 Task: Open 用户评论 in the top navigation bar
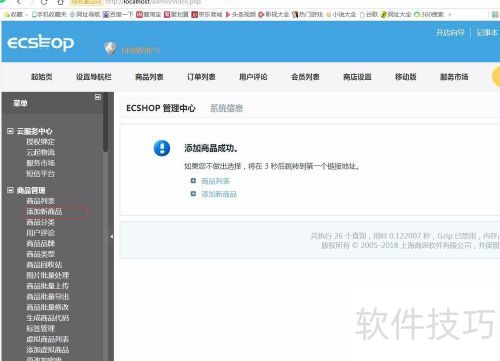pos(253,77)
